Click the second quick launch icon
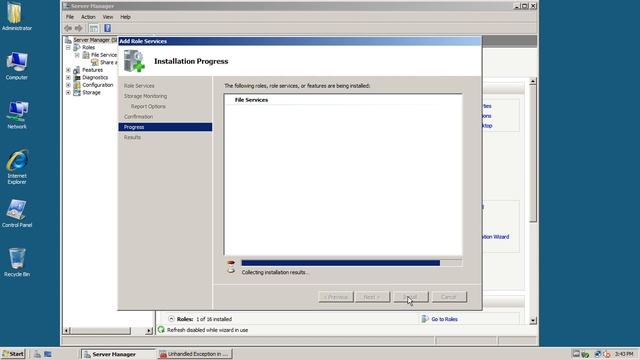640x360 pixels. click(x=48, y=354)
